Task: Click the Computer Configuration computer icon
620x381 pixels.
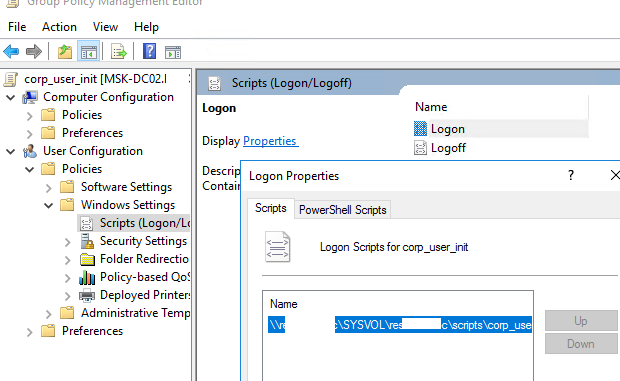Action: (x=30, y=97)
